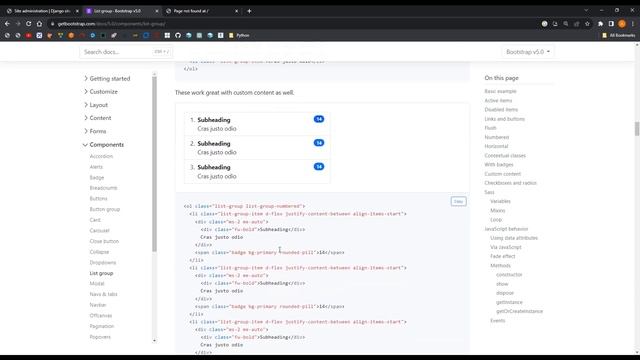640x360 pixels.
Task: Open the browser home page
Action: 39,24
